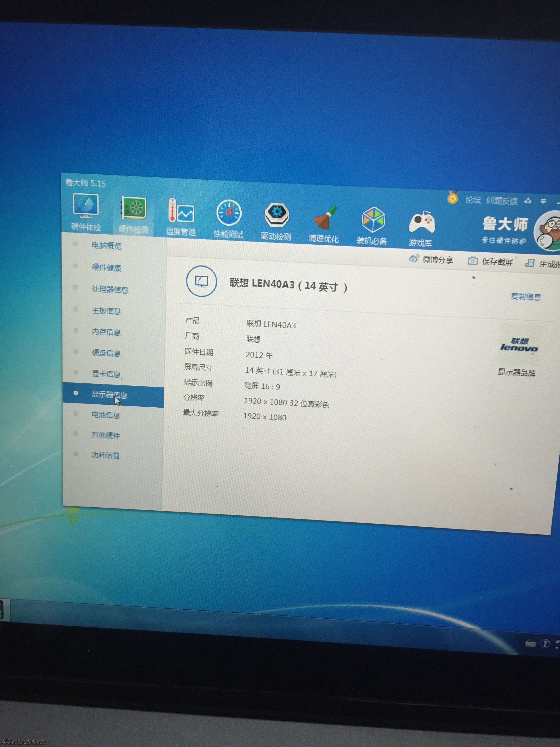Click 保存截屏 save screenshot
The width and height of the screenshot is (560, 747).
[x=490, y=261]
